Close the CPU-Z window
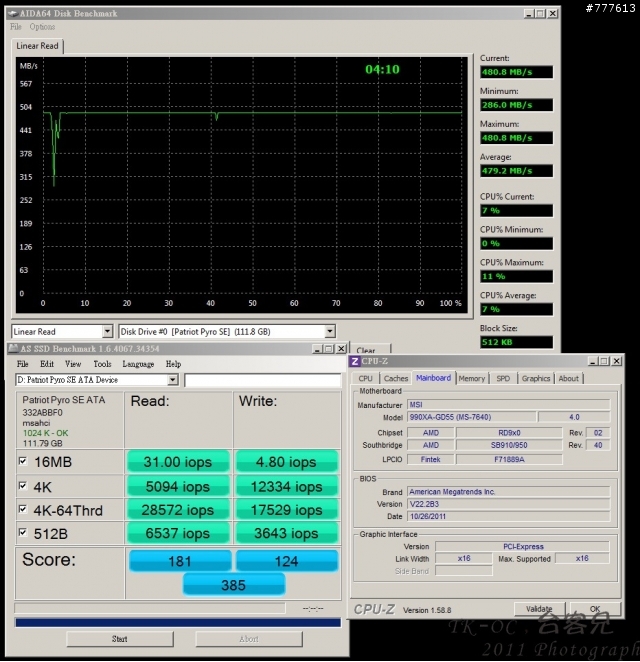Screen dimensions: 640x662 (x=615, y=361)
